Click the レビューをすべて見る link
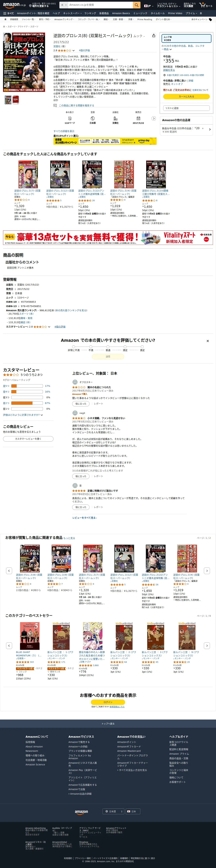 click(85, 518)
